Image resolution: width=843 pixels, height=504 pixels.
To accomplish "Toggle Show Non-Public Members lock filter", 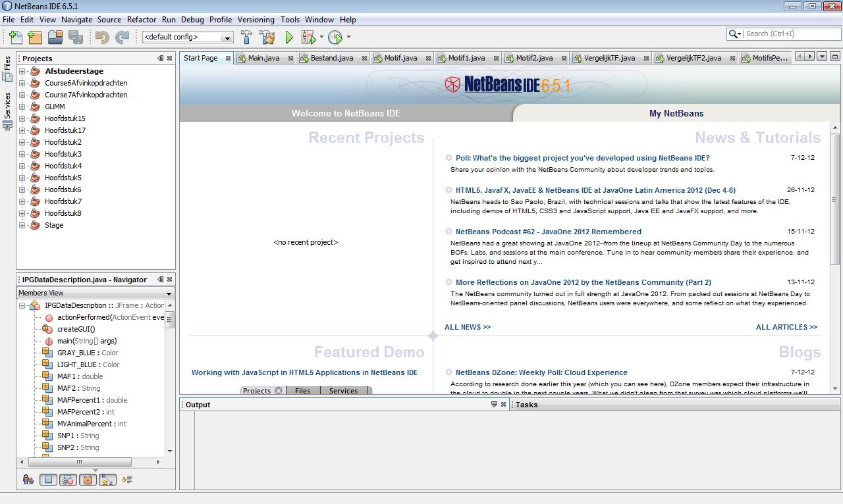I will [88, 480].
